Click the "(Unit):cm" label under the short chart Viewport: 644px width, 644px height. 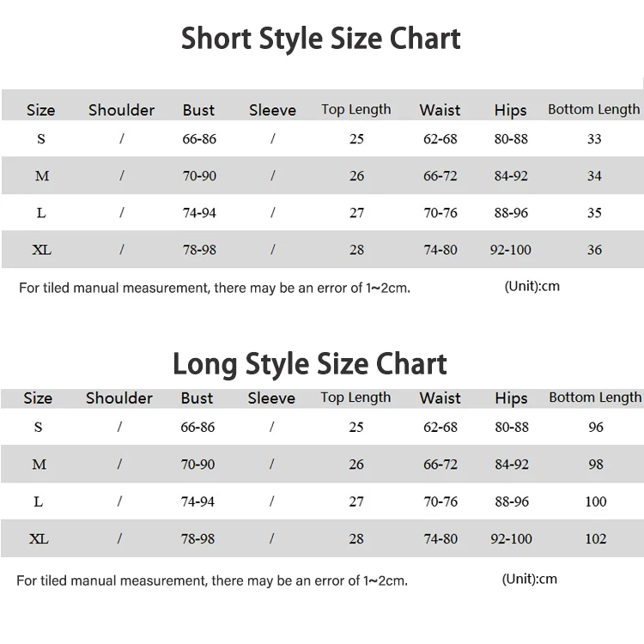tap(532, 286)
